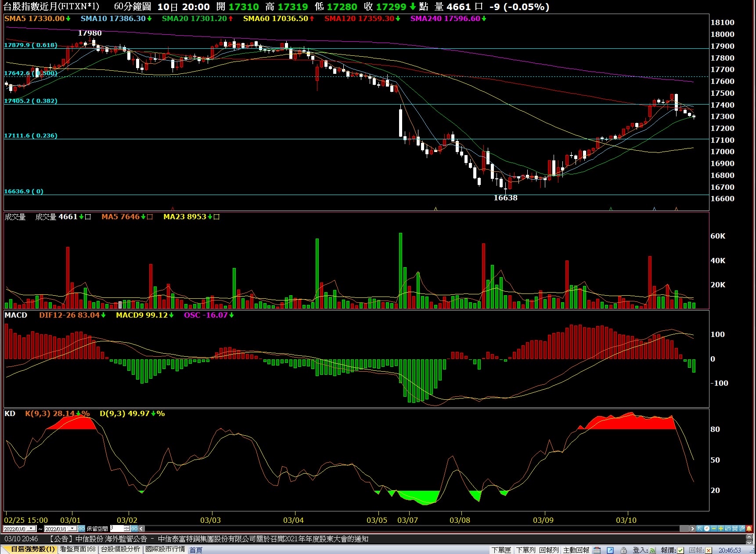The height and width of the screenshot is (554, 756).
Task: Zoom out chart with minus icon
Action: [714, 529]
